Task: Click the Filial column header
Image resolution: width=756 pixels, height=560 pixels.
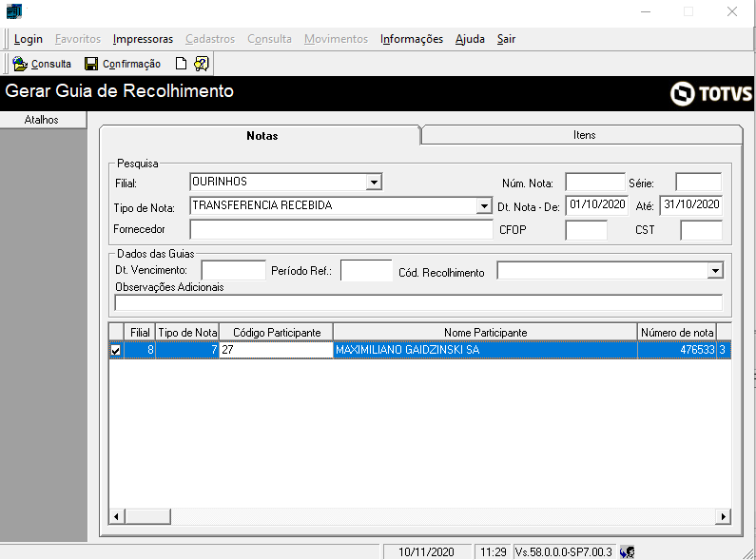Action: point(140,332)
